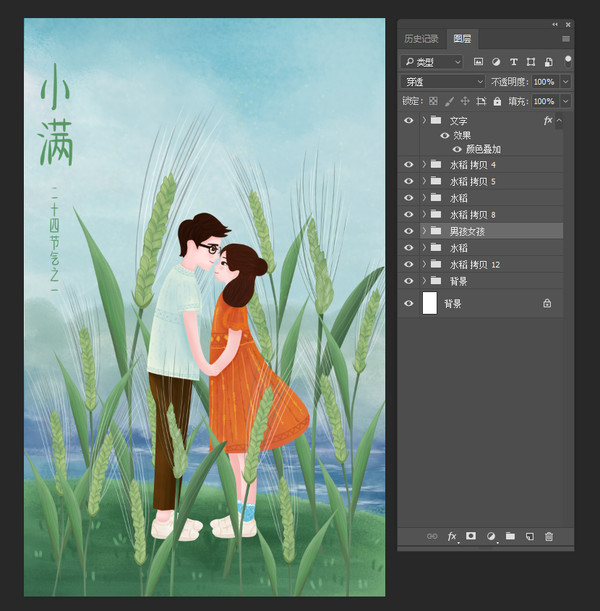
Task: Select the 男孩女孩 layer name
Action: click(467, 231)
